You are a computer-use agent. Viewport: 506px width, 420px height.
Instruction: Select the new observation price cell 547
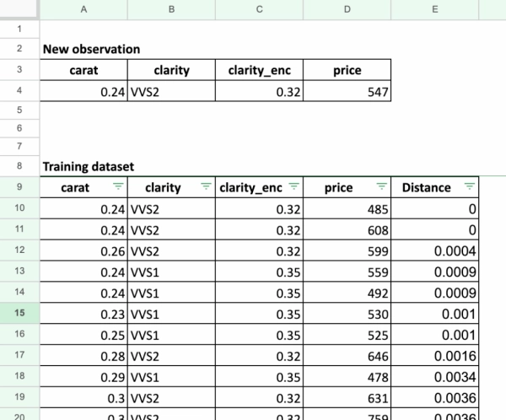[347, 91]
